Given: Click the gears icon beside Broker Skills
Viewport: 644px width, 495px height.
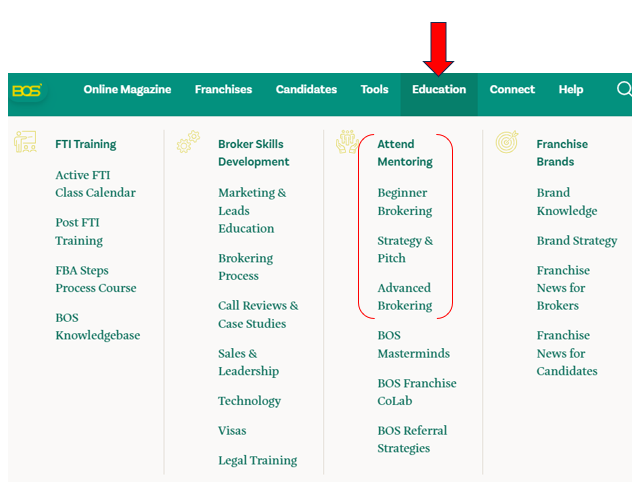Looking at the screenshot, I should click(188, 142).
